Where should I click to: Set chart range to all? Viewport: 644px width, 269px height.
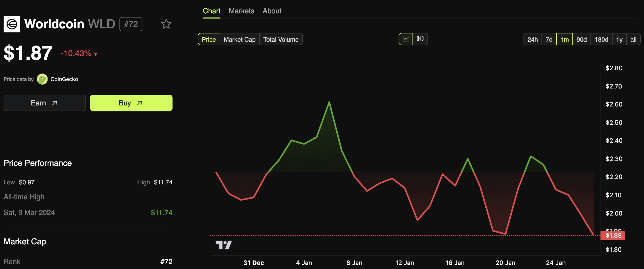pos(633,39)
